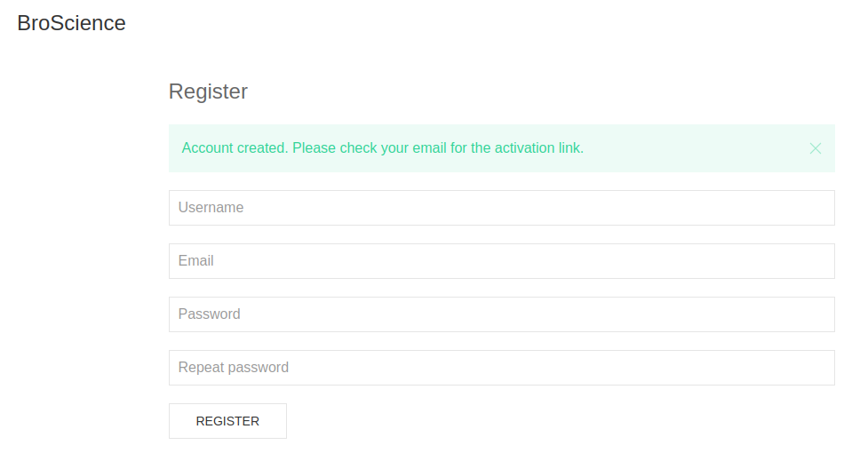Submit the form with REGISTER
This screenshot has height=453, width=868.
click(x=227, y=421)
